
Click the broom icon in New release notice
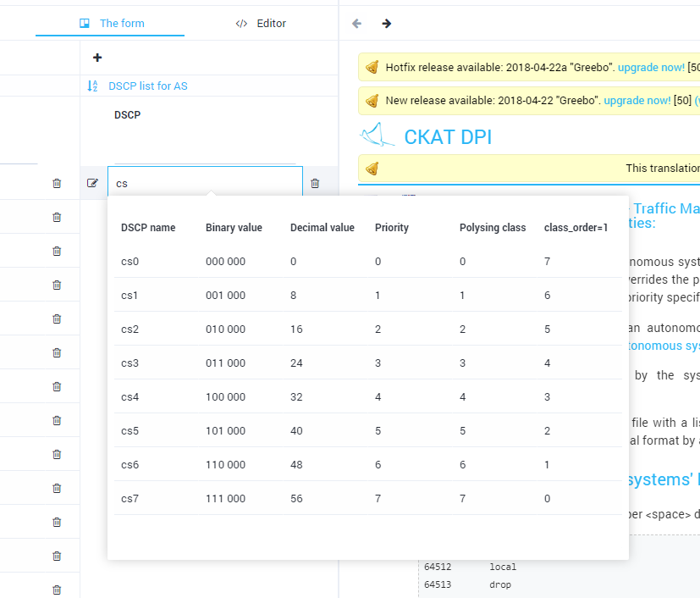372,101
